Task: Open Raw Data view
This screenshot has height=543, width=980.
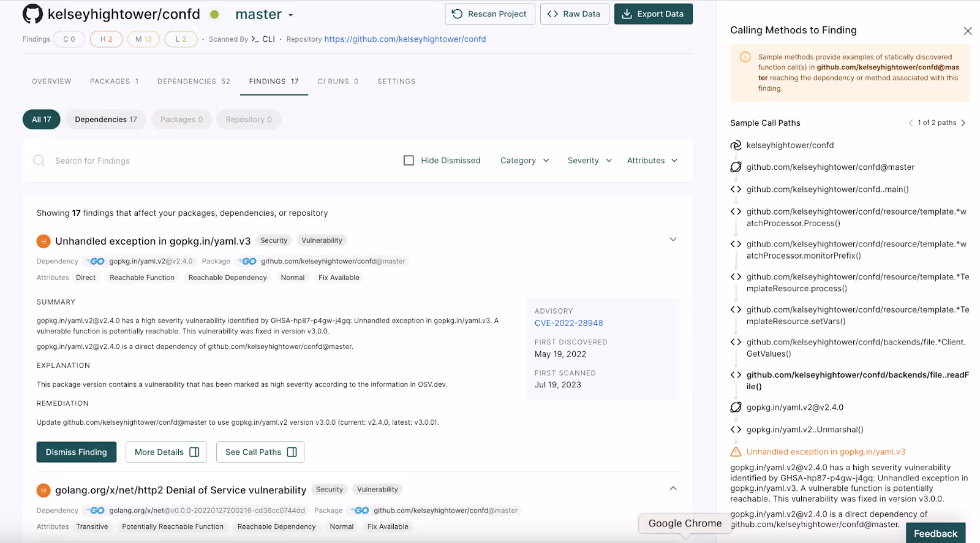Action: click(575, 14)
